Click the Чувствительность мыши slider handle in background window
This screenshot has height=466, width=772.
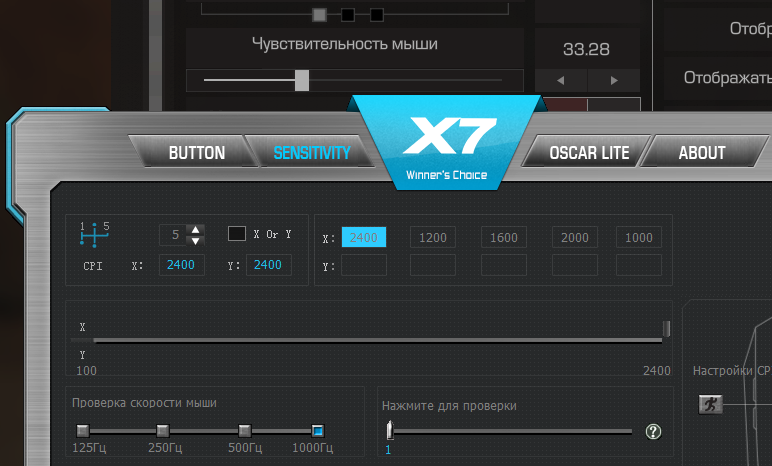302,80
